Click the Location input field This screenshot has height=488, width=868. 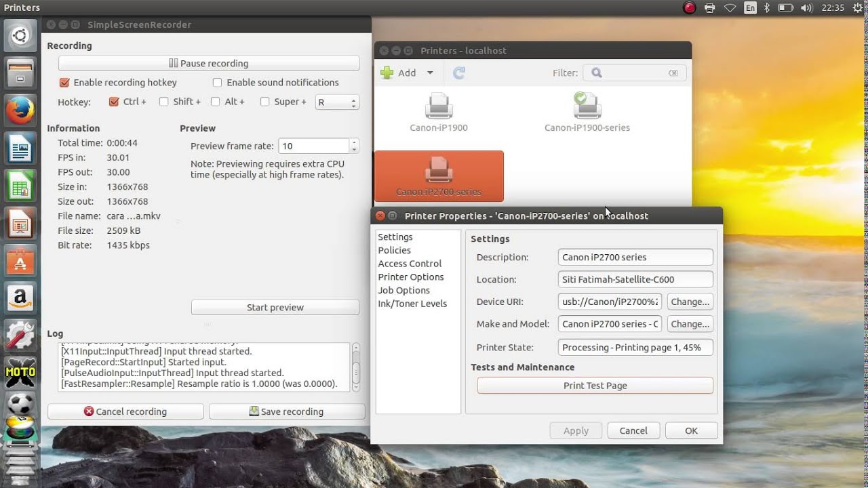pos(635,279)
